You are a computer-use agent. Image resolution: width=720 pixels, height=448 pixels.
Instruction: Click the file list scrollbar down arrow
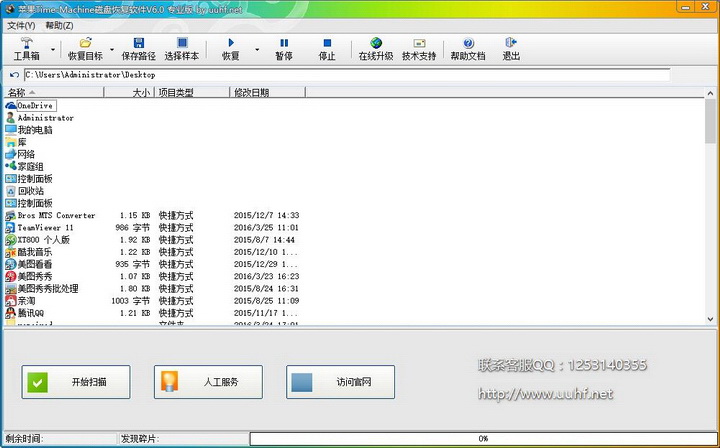(710, 319)
